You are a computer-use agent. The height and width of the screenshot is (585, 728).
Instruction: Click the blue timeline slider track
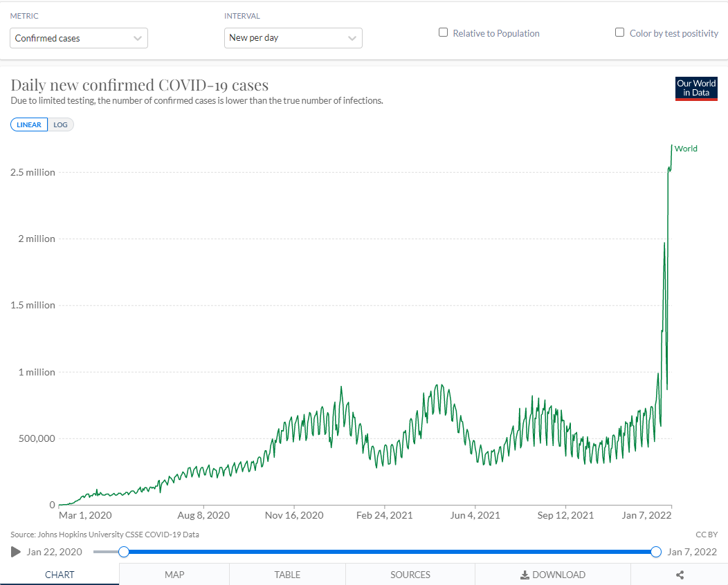(390, 552)
